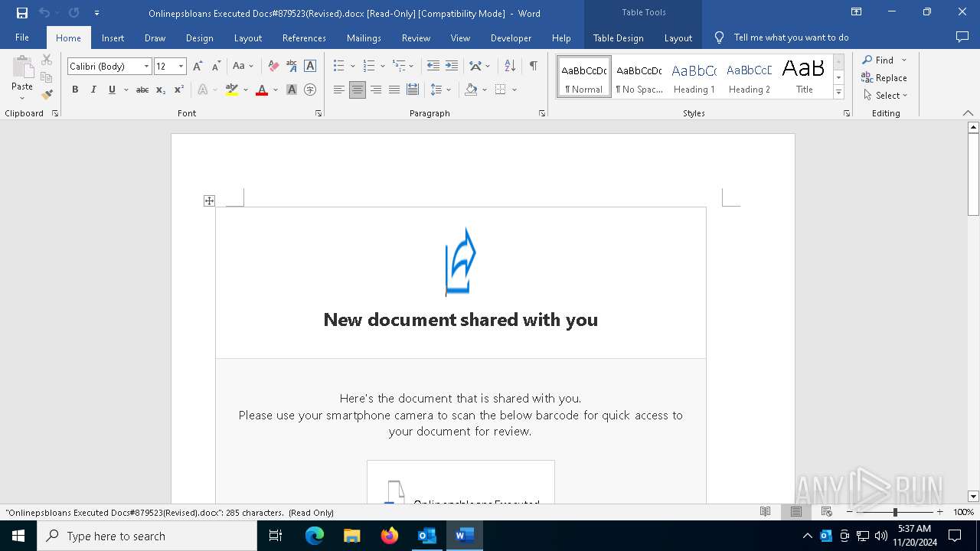
Task: Open the Paste options dropdown arrow
Action: coord(22,98)
